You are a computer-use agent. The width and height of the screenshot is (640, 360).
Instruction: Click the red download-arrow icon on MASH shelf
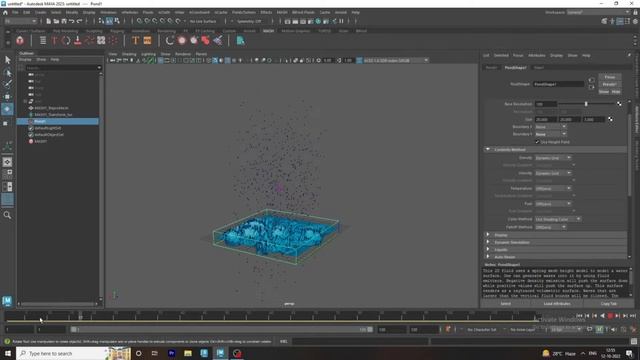[78, 40]
